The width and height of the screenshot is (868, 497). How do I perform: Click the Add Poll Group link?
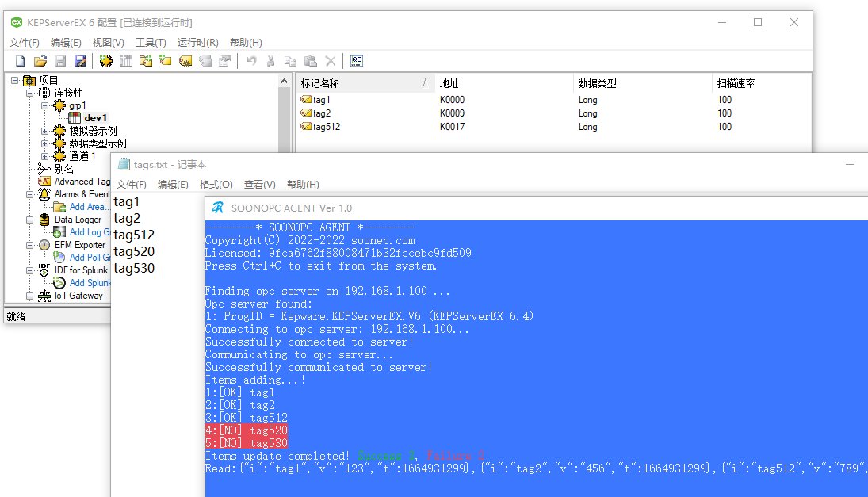(x=90, y=258)
